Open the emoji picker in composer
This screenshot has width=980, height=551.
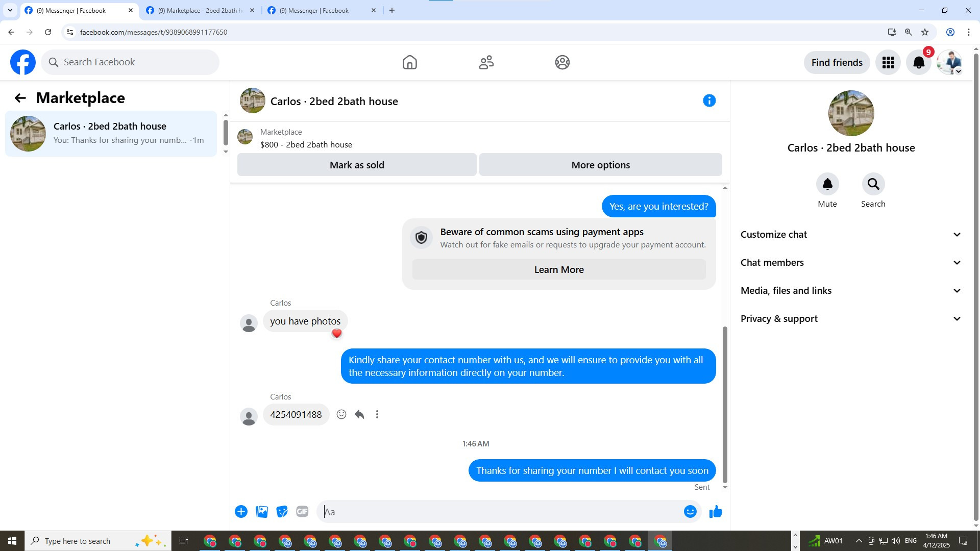click(x=690, y=512)
